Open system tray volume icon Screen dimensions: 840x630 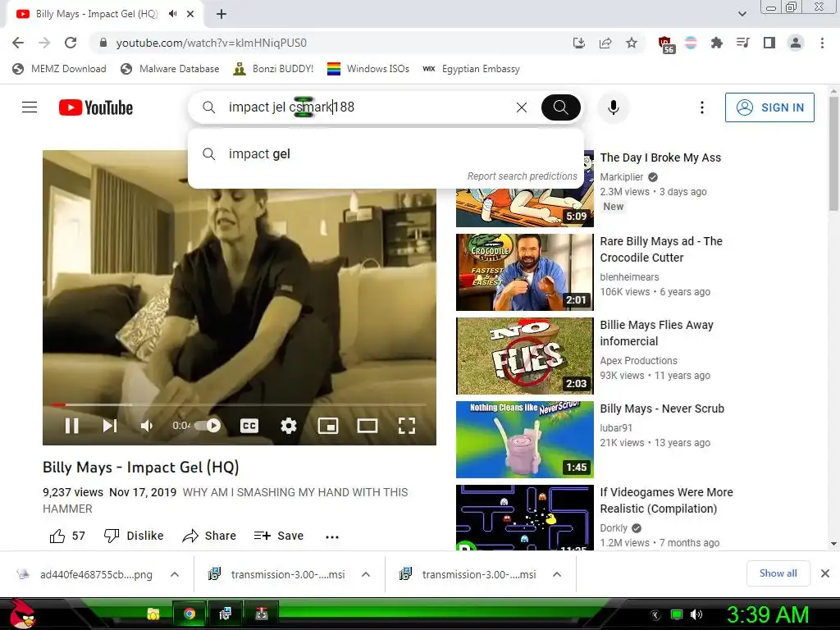point(696,614)
